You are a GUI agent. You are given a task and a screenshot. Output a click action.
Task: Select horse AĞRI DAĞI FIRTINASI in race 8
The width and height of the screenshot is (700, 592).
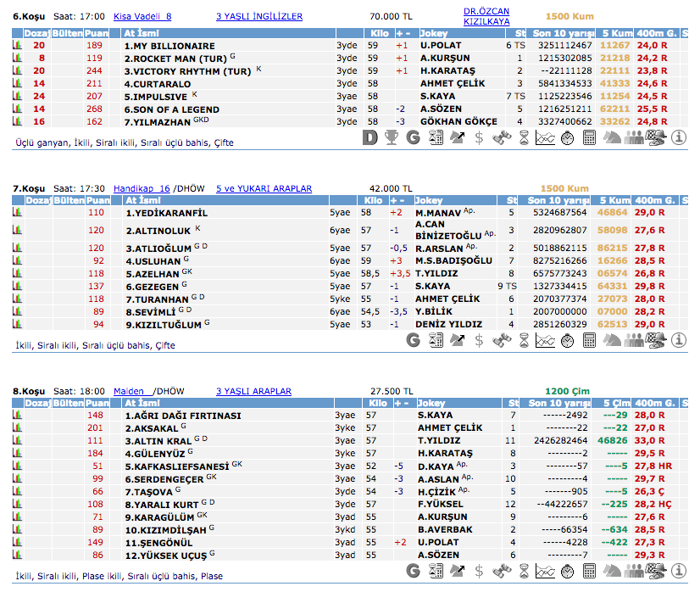182,416
